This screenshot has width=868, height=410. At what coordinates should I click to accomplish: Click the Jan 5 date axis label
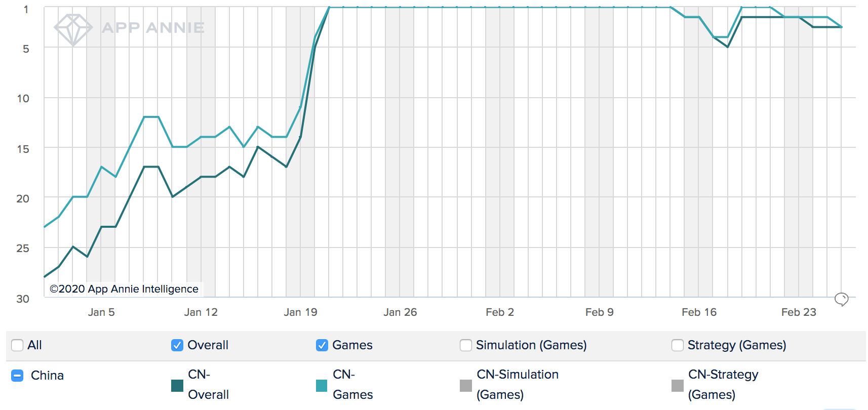(101, 312)
